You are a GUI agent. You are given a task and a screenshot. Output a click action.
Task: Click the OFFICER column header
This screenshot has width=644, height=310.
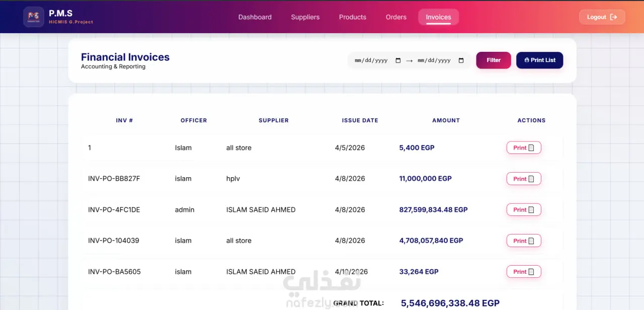point(194,120)
